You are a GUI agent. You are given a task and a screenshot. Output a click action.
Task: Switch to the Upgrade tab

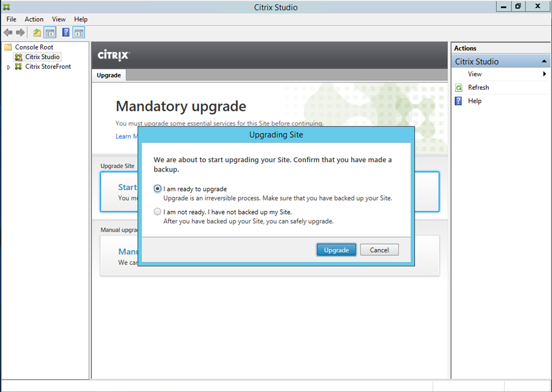(x=109, y=75)
